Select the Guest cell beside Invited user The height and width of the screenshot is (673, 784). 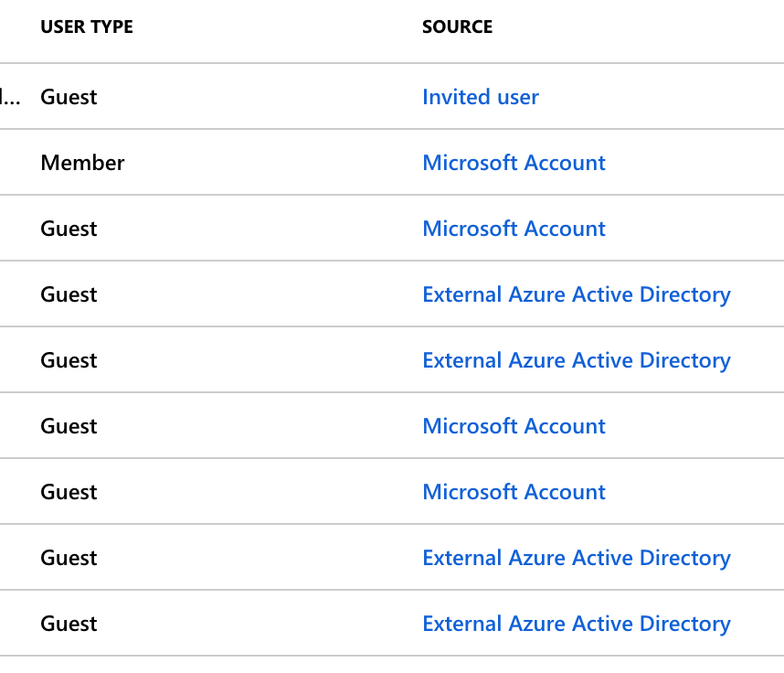pos(69,97)
